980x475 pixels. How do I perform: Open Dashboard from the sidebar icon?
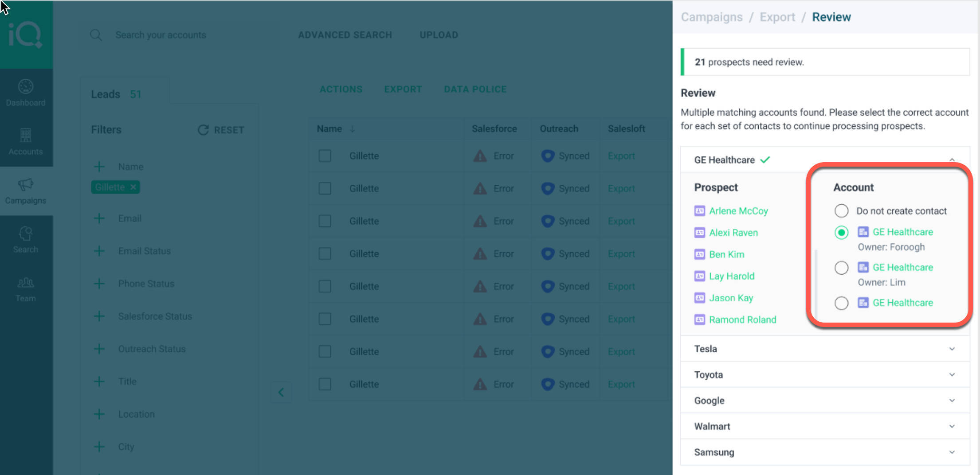26,87
